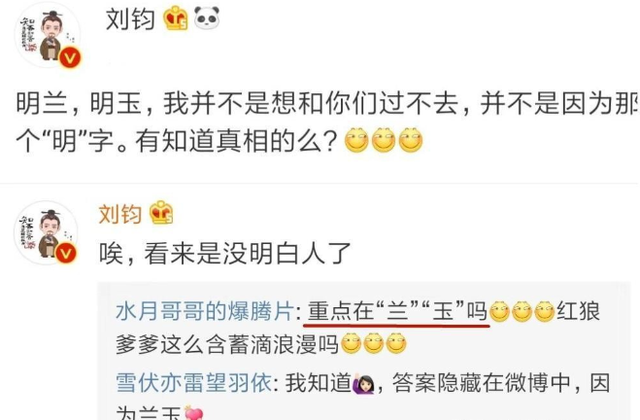Click the top post text starting with 明兰，明玉
The width and height of the screenshot is (640, 420).
click(327, 122)
